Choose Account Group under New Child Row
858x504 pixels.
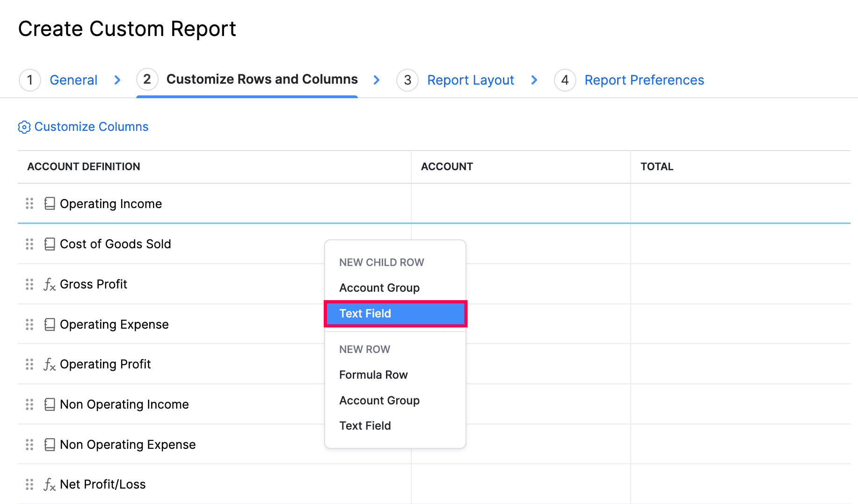tap(379, 288)
